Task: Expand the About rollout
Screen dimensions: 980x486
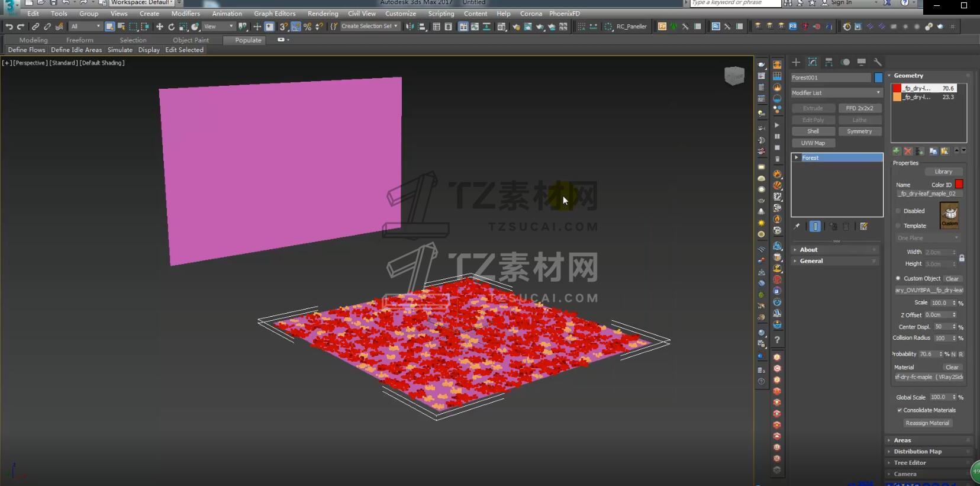Action: 836,250
